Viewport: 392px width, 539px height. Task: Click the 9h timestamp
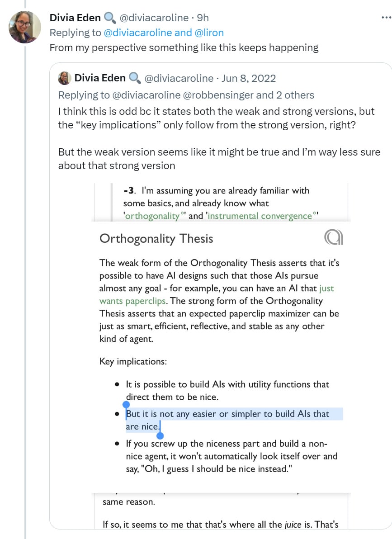(x=203, y=18)
